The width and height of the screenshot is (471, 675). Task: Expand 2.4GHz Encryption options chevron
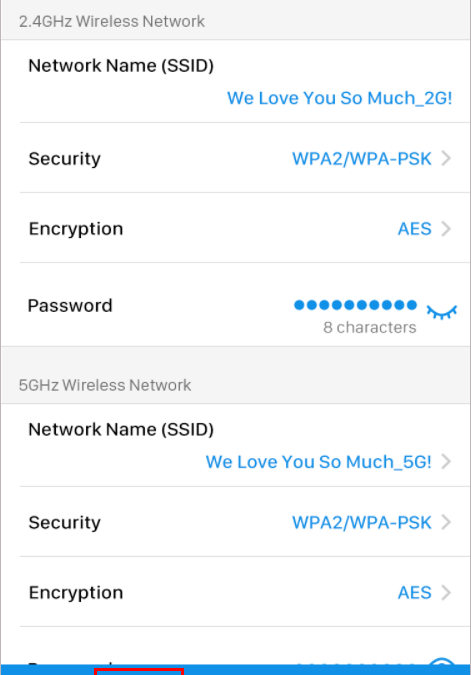click(x=446, y=229)
